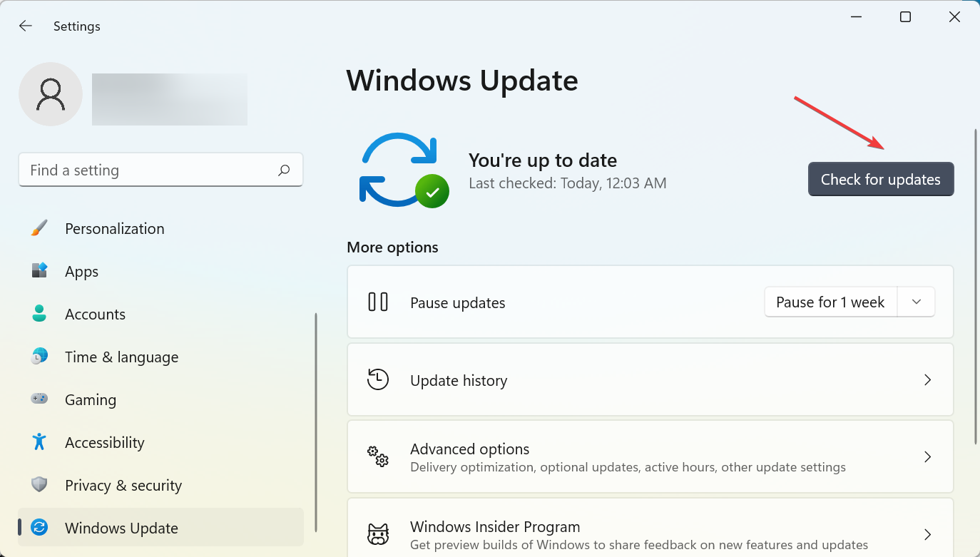Select Windows Update in sidebar
This screenshot has height=557, width=980.
point(160,528)
